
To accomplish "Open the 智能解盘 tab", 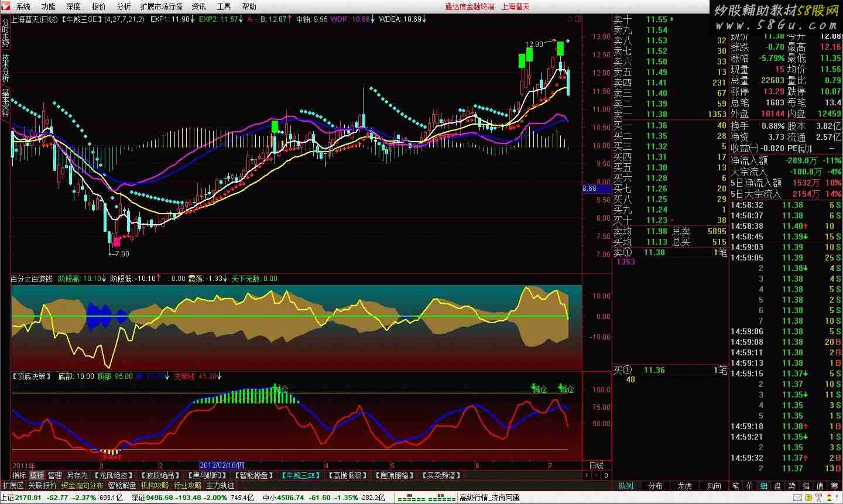I will (122, 485).
